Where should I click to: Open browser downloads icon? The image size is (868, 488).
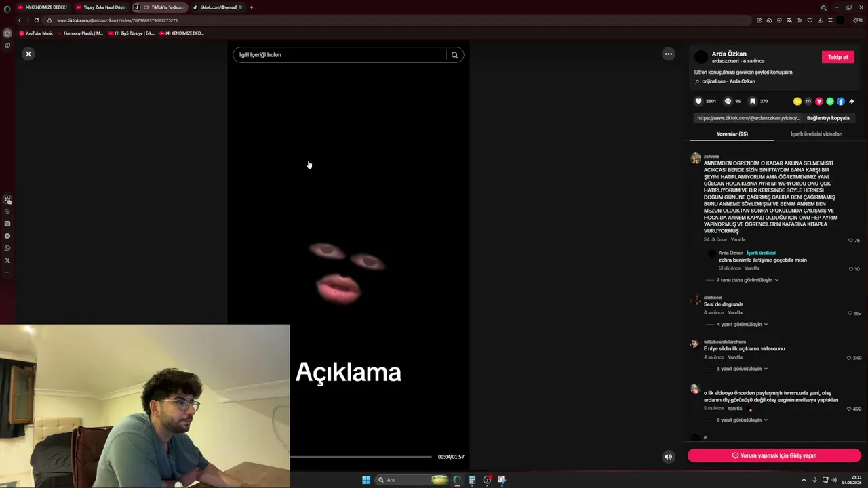820,20
